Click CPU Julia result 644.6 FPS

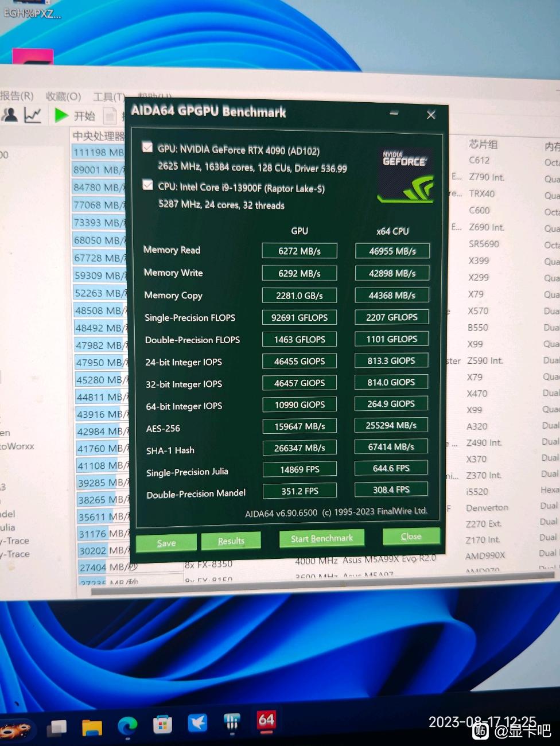[x=391, y=468]
